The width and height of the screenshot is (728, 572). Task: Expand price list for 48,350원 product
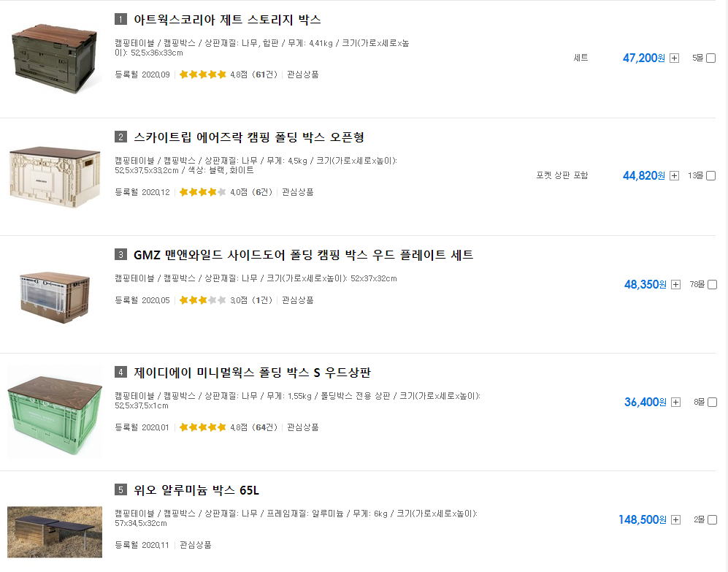(676, 284)
